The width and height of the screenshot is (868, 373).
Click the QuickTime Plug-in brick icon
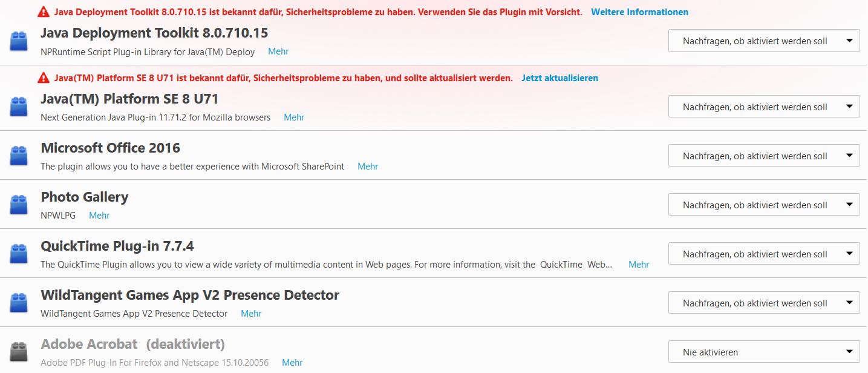coord(19,254)
